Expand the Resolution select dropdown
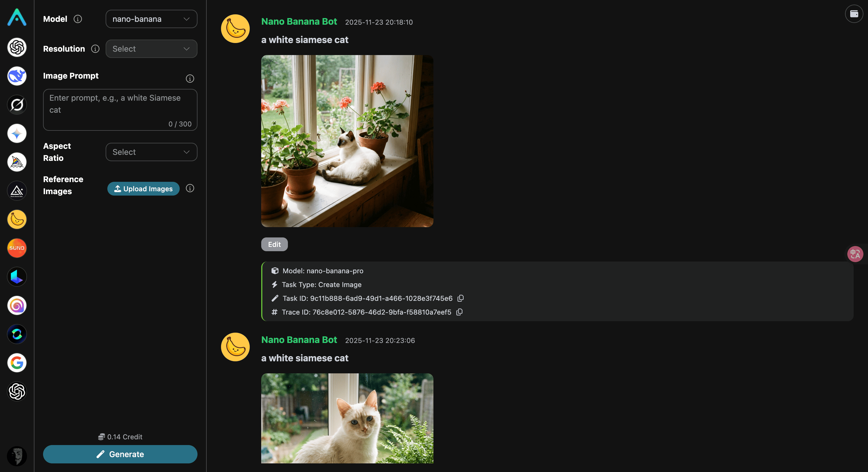This screenshot has width=868, height=472. pos(151,49)
